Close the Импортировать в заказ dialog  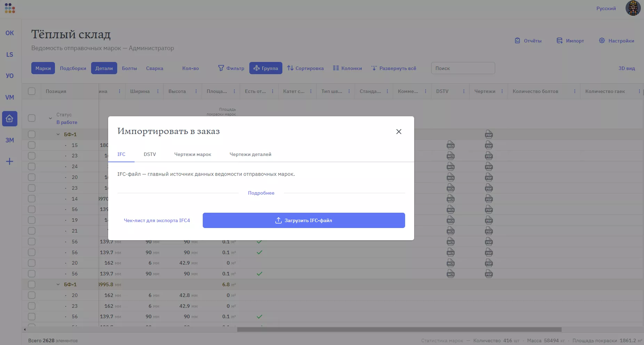coord(399,132)
